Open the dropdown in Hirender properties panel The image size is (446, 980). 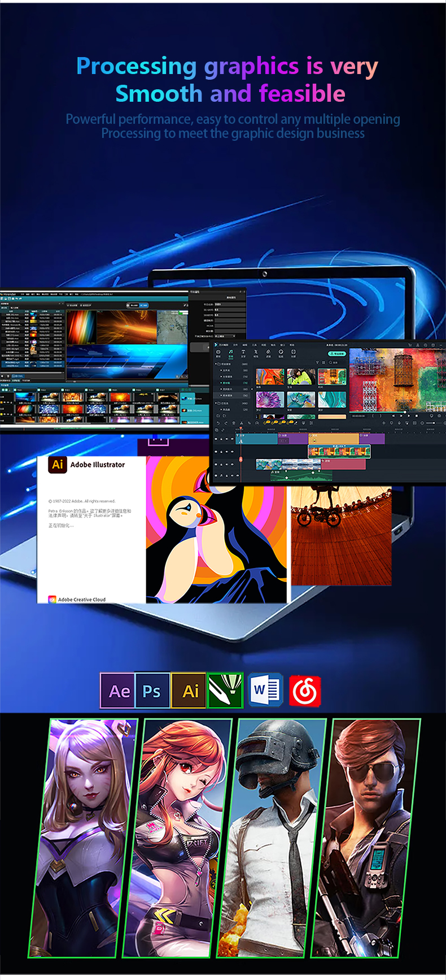tap(225, 336)
